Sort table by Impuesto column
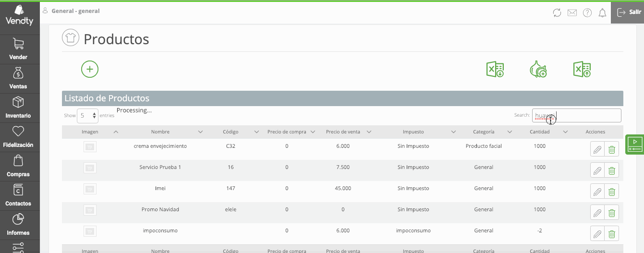The width and height of the screenshot is (644, 253). [x=413, y=132]
